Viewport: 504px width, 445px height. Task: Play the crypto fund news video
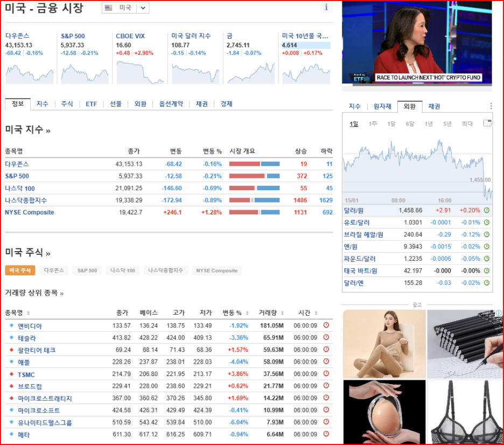point(417,43)
